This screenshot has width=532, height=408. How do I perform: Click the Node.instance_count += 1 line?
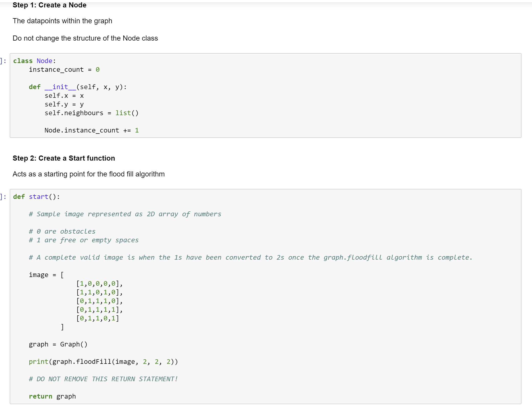(91, 130)
